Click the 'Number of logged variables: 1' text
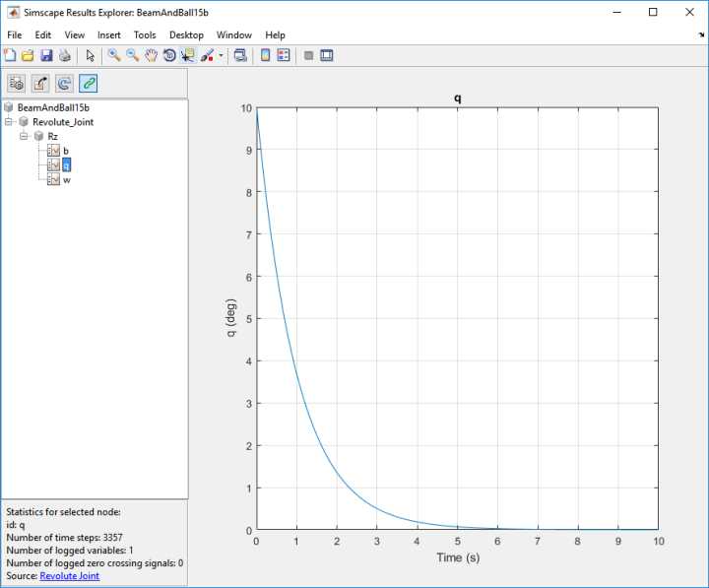Screen dimensions: 709x588 (x=70, y=550)
